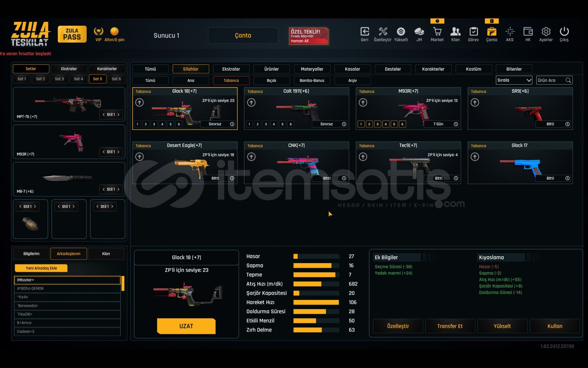The image size is (588, 368).
Task: Next Stil arrow for MPT-76 [+7]
Action: click(x=118, y=114)
